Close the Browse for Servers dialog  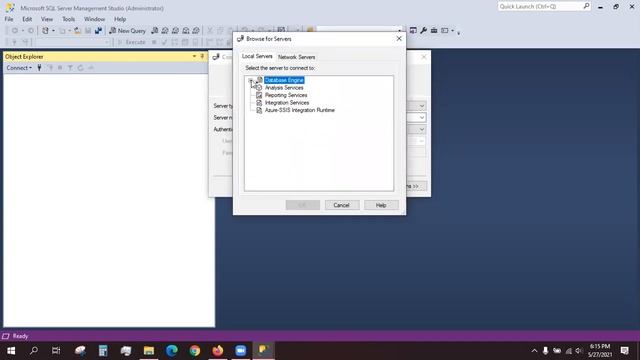coord(399,38)
